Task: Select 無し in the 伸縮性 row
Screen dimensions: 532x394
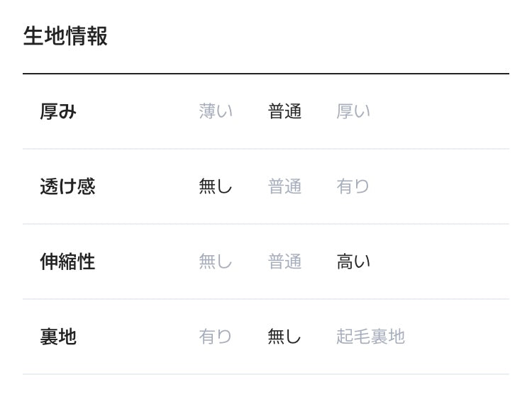Action: [216, 262]
